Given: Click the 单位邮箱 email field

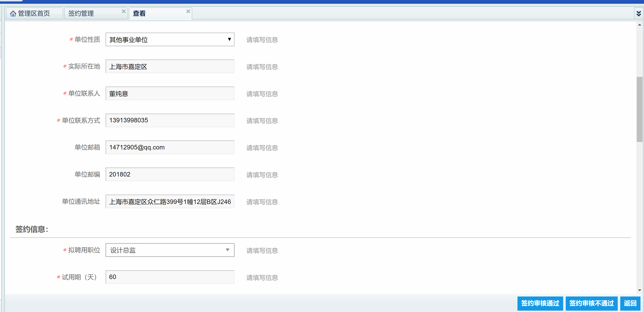Looking at the screenshot, I should pos(170,147).
